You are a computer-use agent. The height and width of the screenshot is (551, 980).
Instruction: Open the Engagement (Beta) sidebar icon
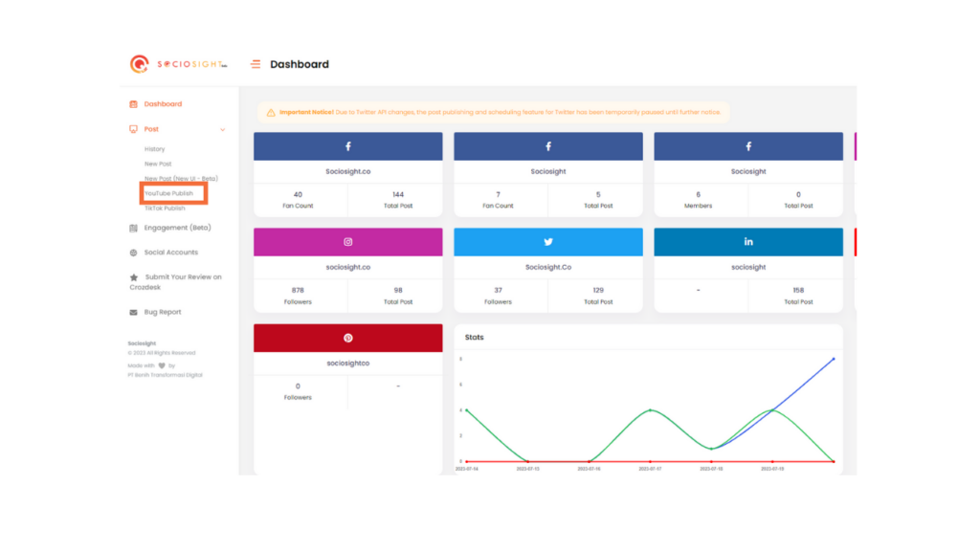point(133,228)
